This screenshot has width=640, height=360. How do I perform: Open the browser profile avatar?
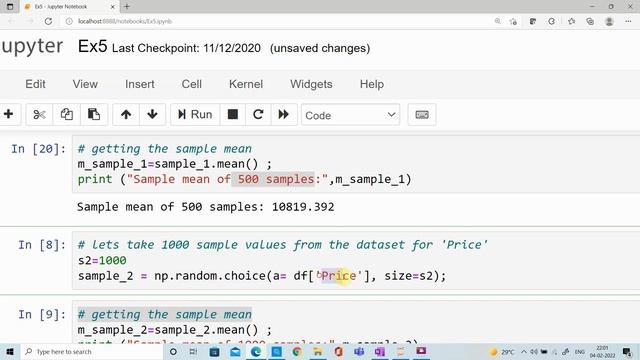point(609,21)
